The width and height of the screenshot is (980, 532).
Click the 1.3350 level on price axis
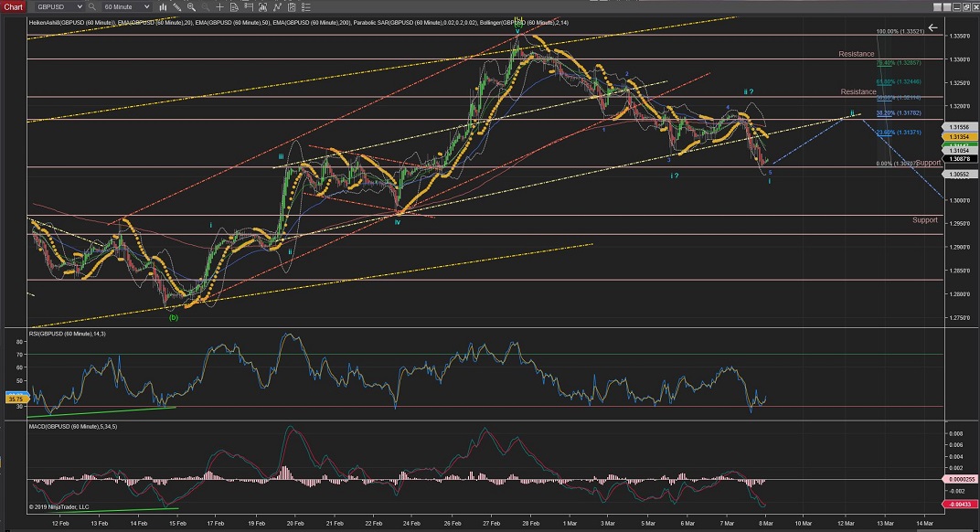pos(959,36)
